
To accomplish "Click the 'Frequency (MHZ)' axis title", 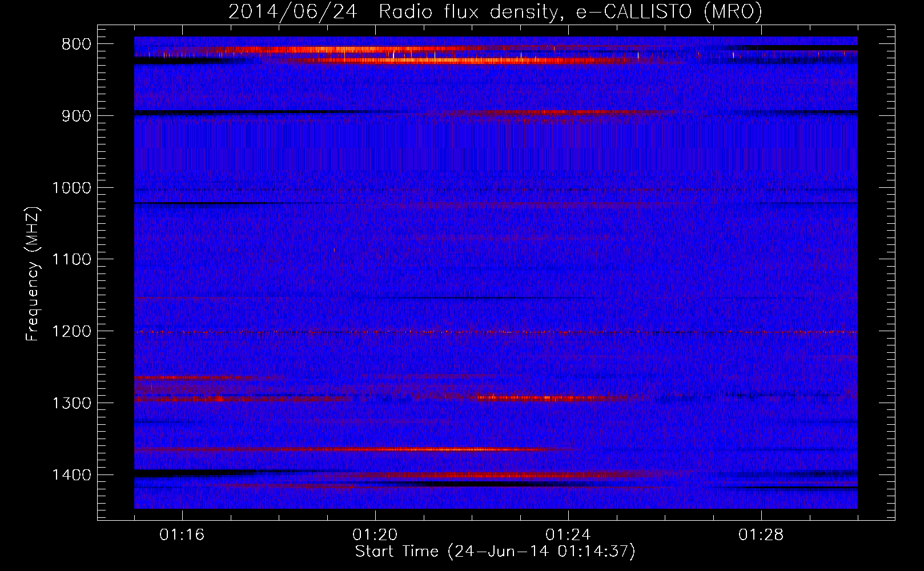I will (x=33, y=274).
